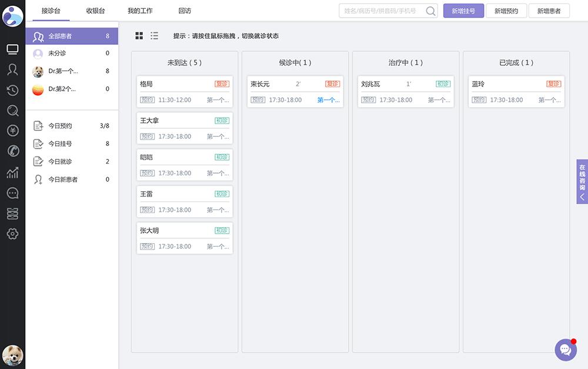
Task: Click the settings gear icon in sidebar
Action: tap(12, 234)
